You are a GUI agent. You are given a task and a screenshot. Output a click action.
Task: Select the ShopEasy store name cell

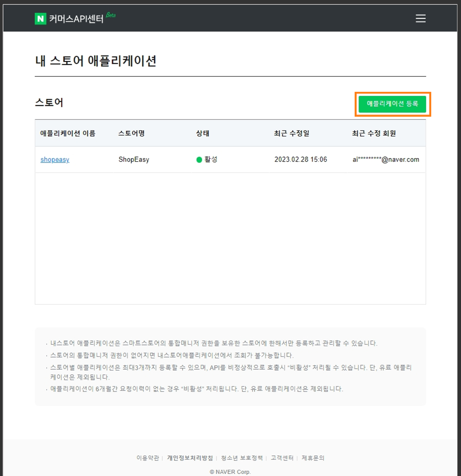(x=134, y=159)
